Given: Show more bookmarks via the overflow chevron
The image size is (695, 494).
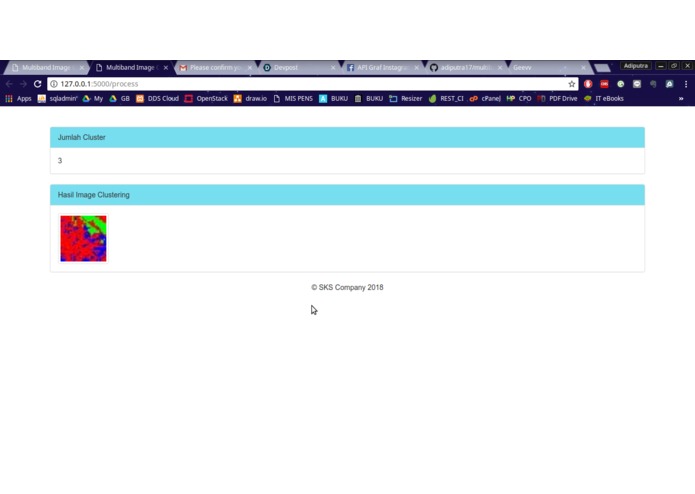Looking at the screenshot, I should click(x=681, y=98).
